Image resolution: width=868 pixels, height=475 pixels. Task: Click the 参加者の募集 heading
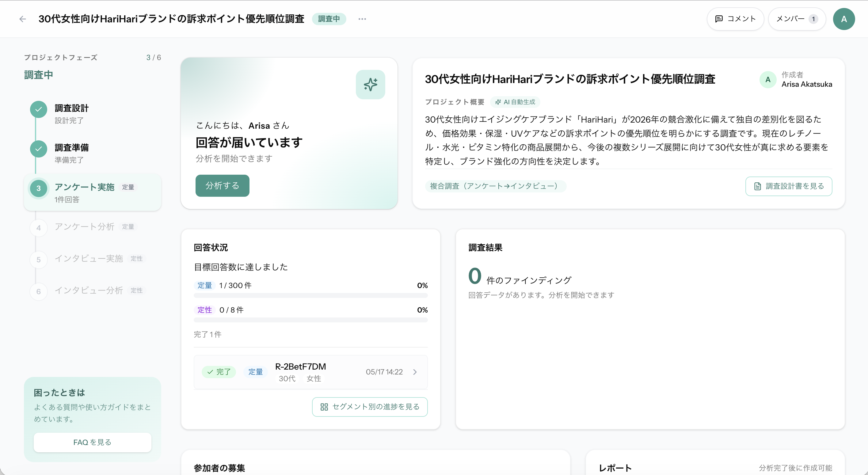click(x=219, y=468)
